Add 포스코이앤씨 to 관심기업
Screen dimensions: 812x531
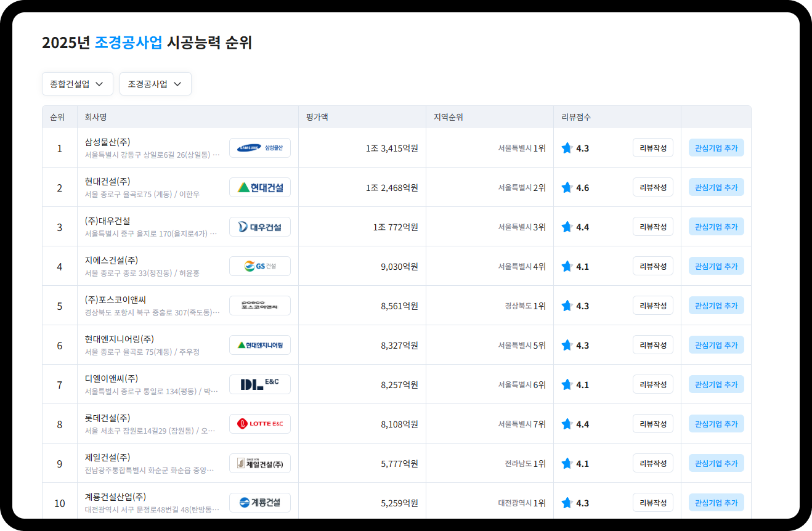(x=717, y=306)
